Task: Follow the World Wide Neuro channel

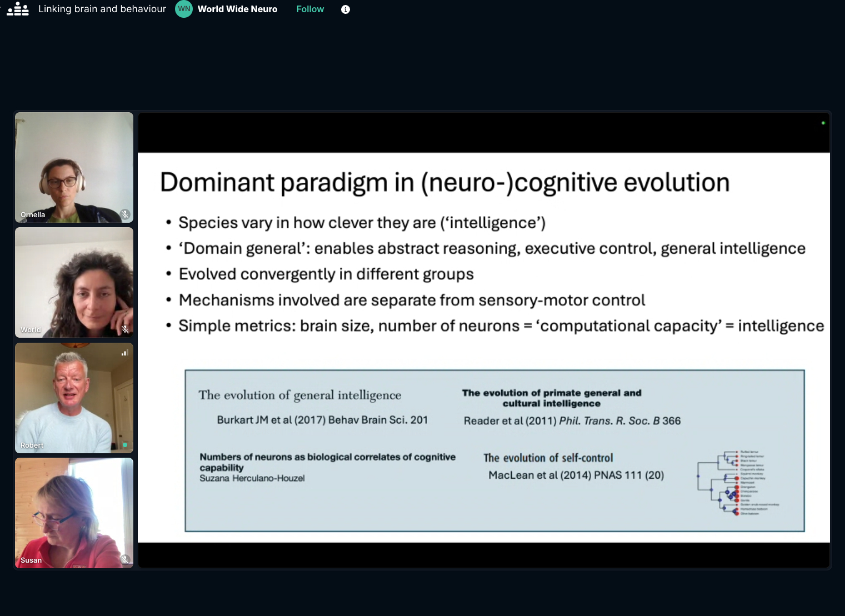Action: coord(309,9)
